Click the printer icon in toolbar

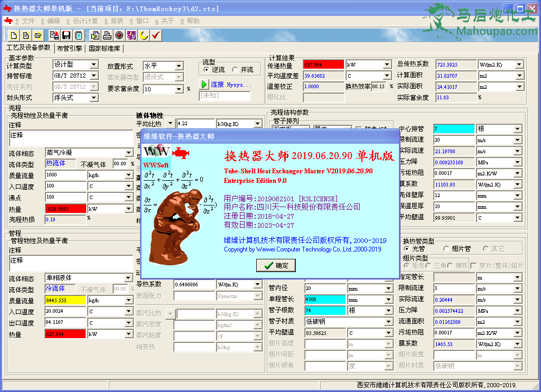107,35
